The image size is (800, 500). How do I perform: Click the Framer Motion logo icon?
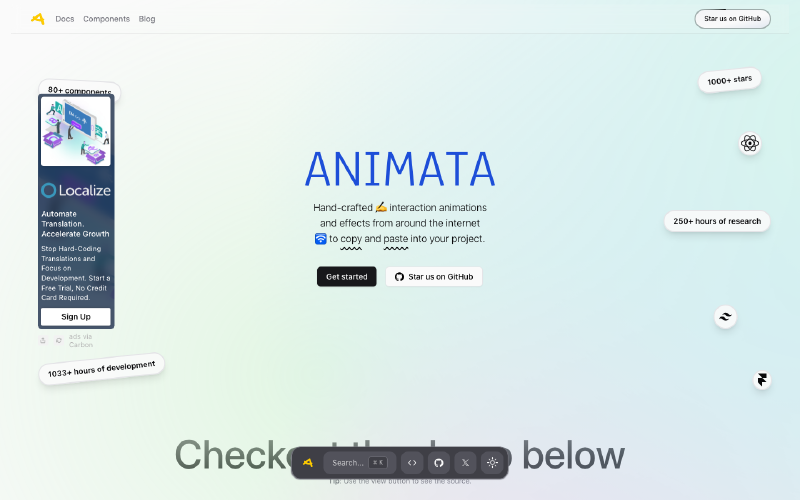click(762, 380)
